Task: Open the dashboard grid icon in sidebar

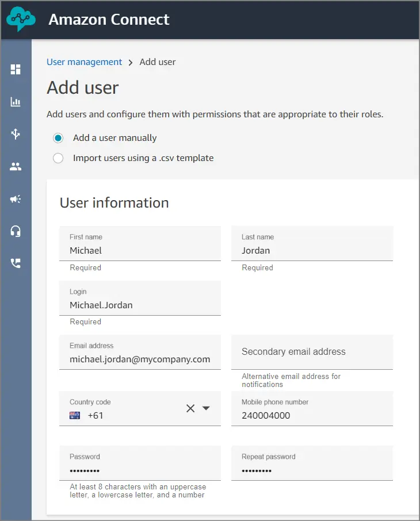Action: tap(16, 70)
